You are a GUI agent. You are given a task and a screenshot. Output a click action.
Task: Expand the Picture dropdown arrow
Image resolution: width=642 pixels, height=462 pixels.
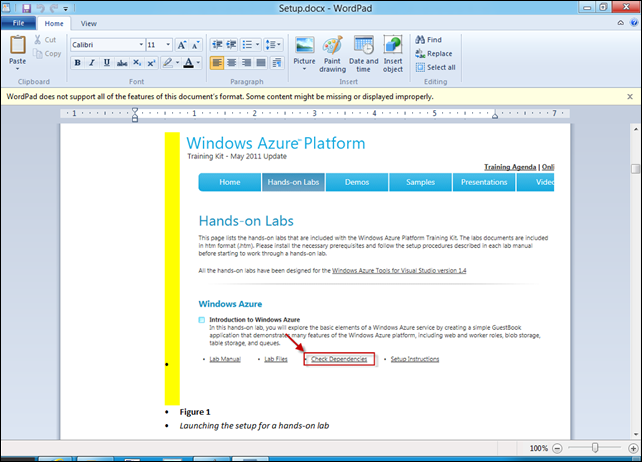pyautogui.click(x=304, y=70)
